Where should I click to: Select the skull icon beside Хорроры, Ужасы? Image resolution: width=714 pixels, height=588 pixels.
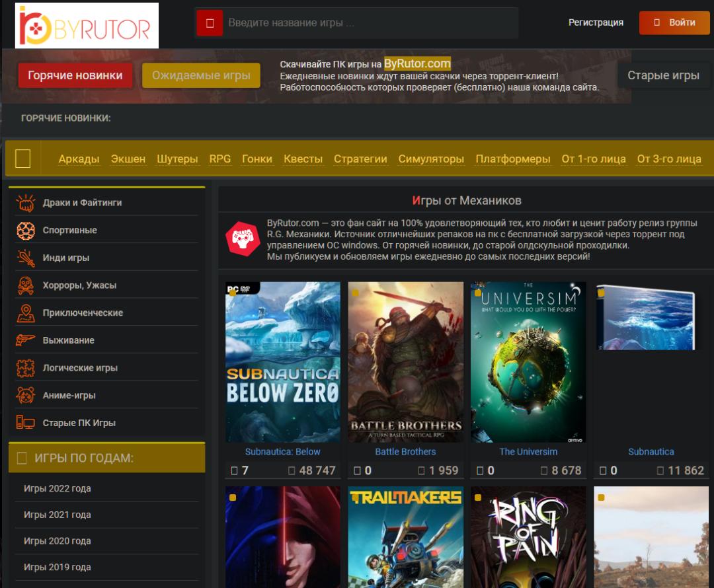(25, 285)
